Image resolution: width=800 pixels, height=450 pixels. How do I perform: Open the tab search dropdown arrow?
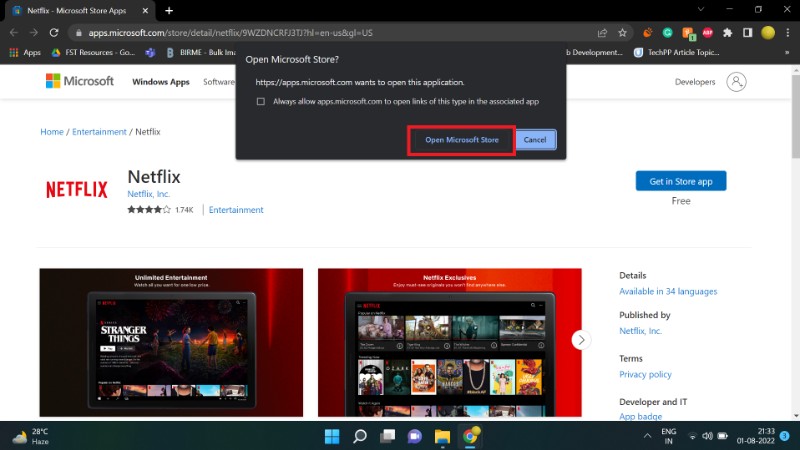[701, 9]
